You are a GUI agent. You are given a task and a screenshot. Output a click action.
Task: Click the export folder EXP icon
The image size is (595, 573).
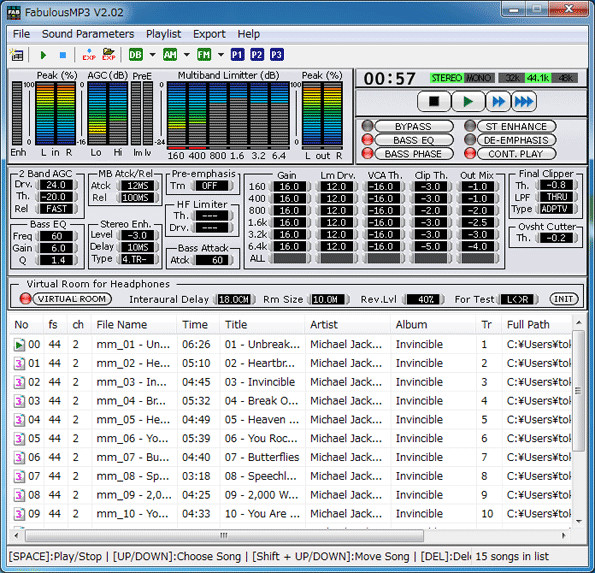coord(109,55)
